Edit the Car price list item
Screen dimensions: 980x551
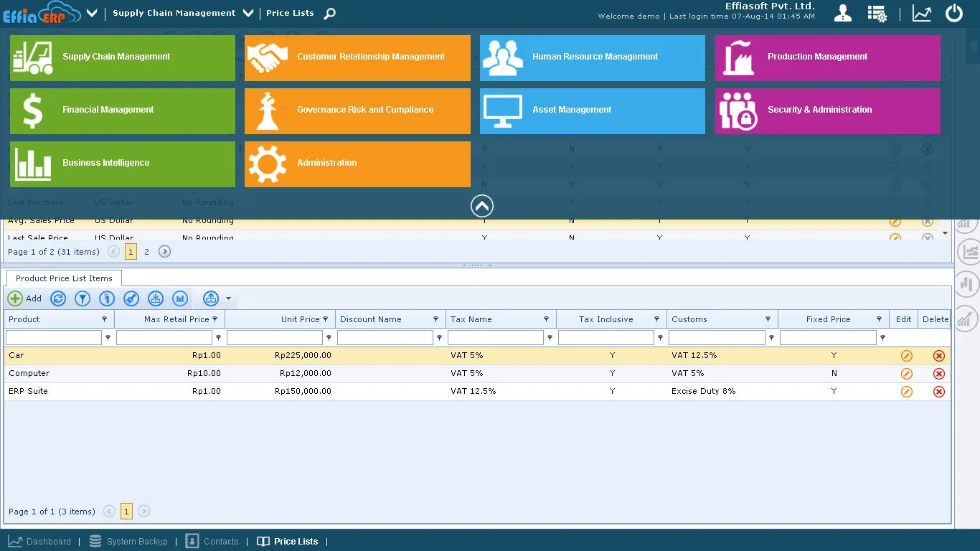pos(907,356)
